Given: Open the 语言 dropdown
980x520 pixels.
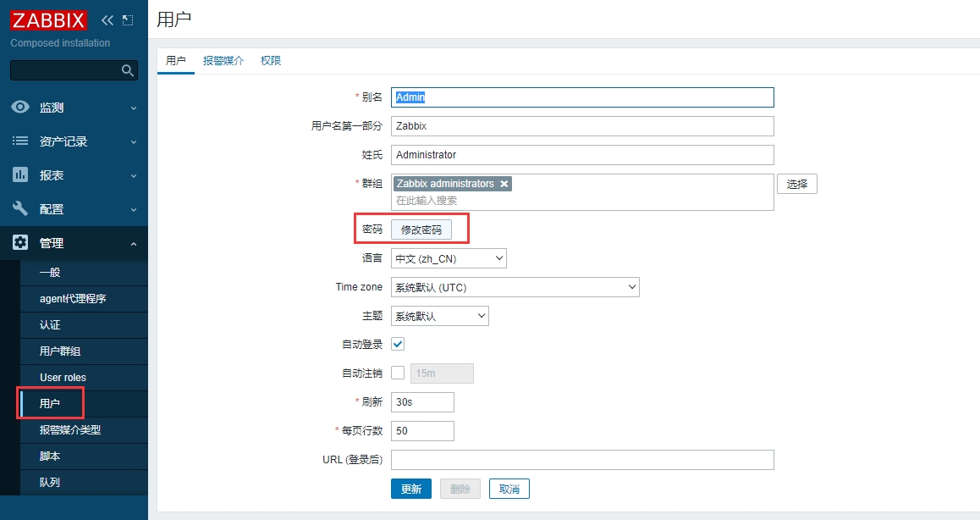Looking at the screenshot, I should (x=449, y=258).
